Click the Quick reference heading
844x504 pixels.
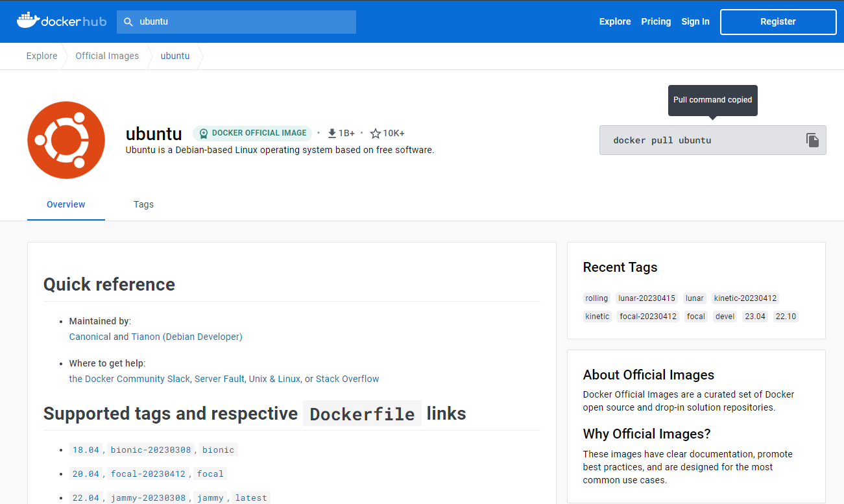click(x=109, y=285)
